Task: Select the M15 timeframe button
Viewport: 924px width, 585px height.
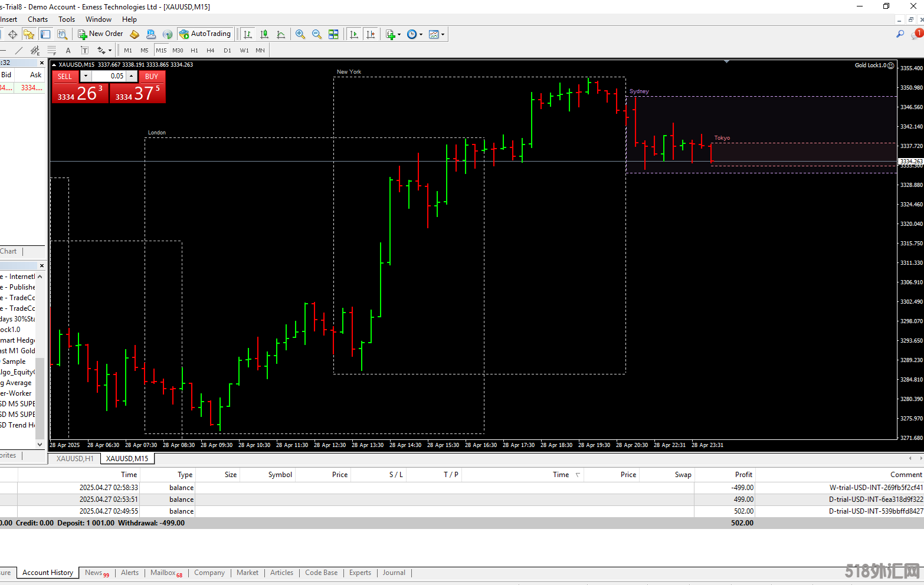Action: click(161, 50)
